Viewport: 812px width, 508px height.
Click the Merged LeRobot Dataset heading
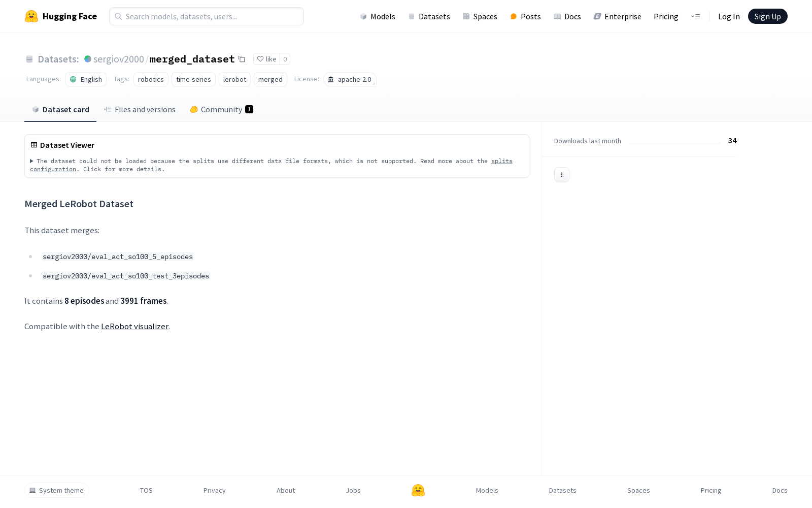pyautogui.click(x=79, y=204)
